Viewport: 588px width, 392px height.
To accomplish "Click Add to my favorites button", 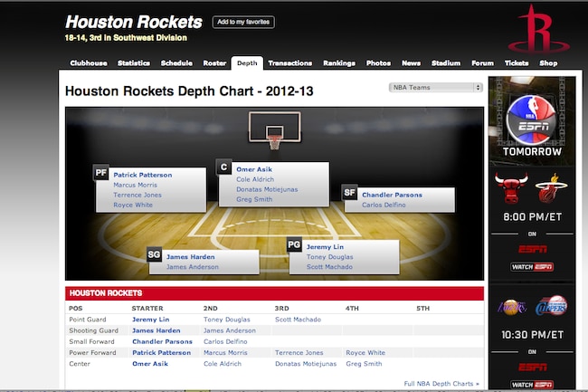I will 243,22.
